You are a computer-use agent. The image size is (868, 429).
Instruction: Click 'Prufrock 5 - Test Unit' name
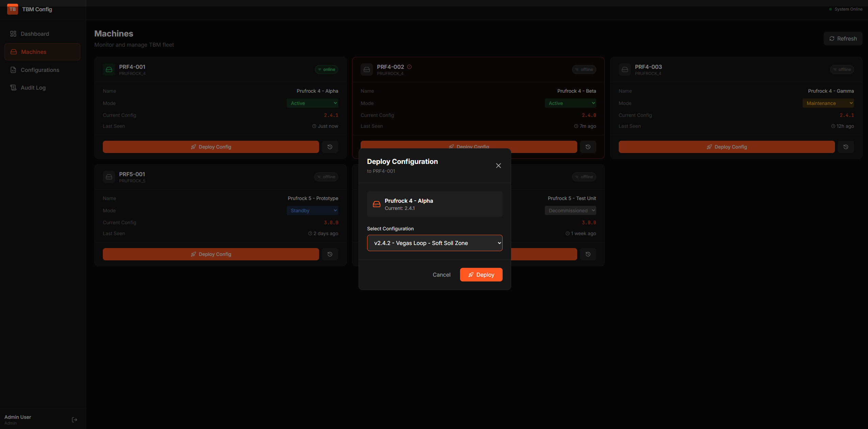pos(572,198)
